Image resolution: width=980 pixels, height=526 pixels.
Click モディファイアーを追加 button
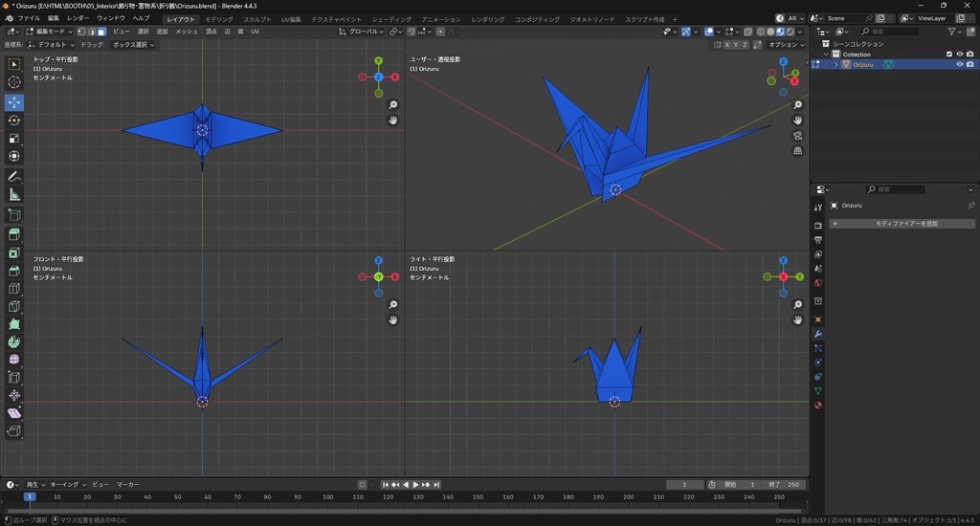[x=902, y=224]
